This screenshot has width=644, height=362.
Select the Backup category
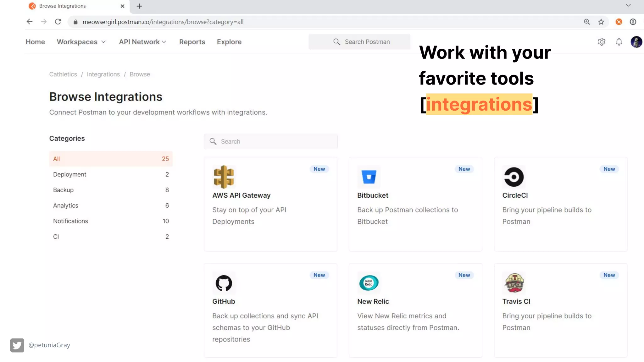111,190
